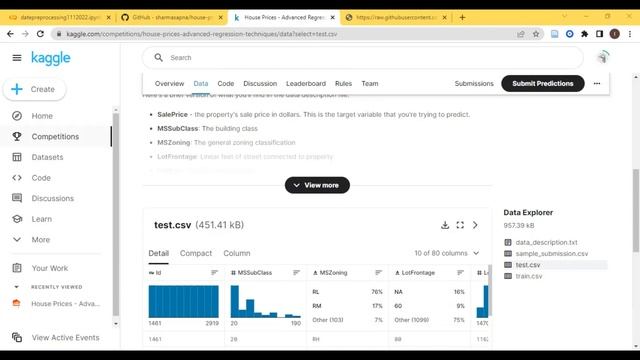Click the page vertical scrollbar
The image size is (640, 360).
[x=636, y=210]
